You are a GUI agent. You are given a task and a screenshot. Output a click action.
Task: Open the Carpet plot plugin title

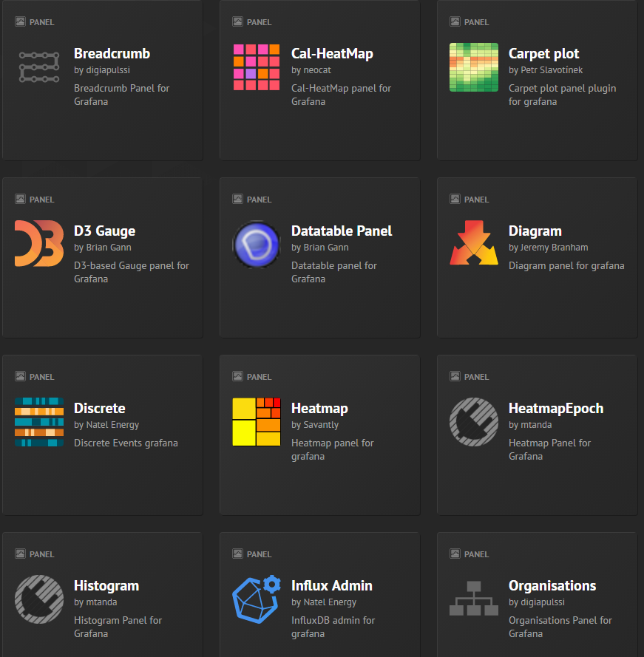[543, 54]
